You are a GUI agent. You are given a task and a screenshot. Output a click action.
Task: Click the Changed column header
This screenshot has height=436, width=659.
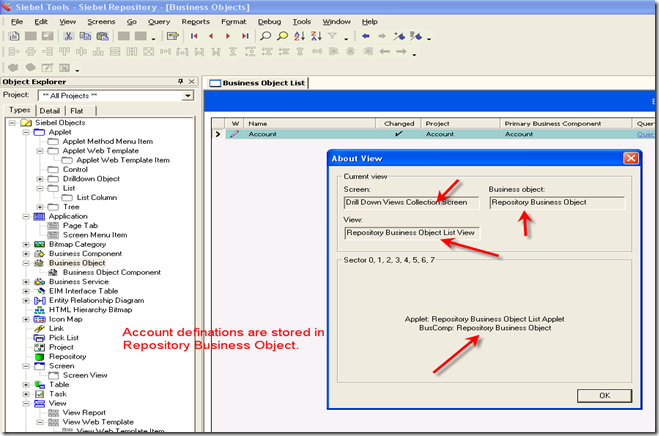[x=398, y=124]
